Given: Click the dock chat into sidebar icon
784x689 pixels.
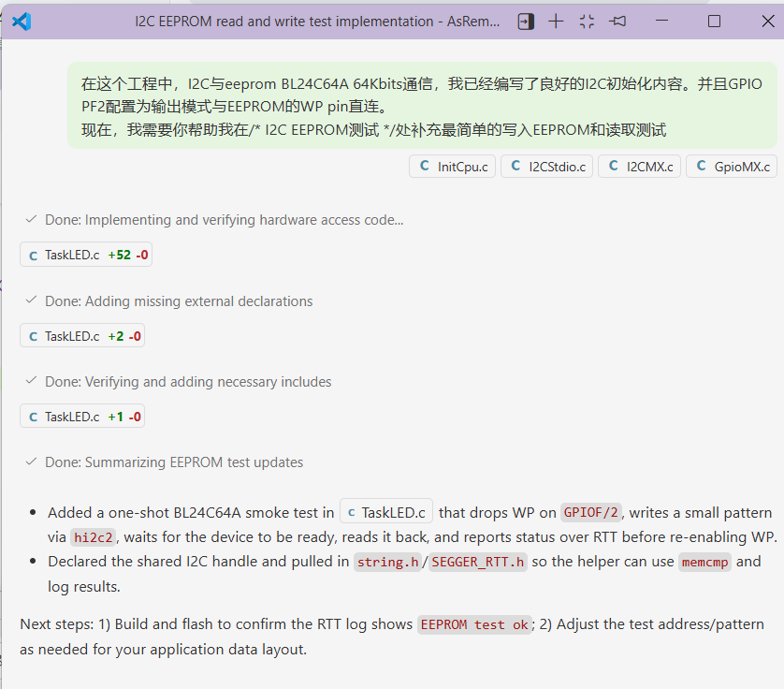Looking at the screenshot, I should pyautogui.click(x=527, y=21).
